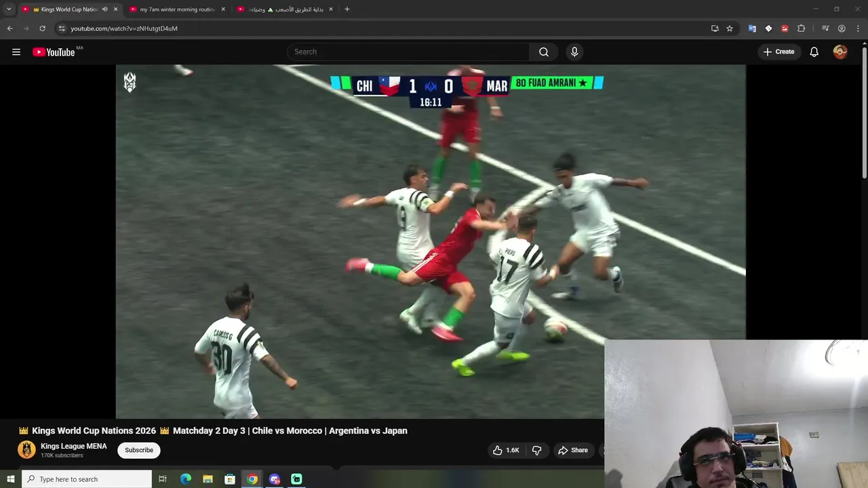Close the 7am winter morning routine tab
Screen dimensions: 868x488
click(223, 9)
